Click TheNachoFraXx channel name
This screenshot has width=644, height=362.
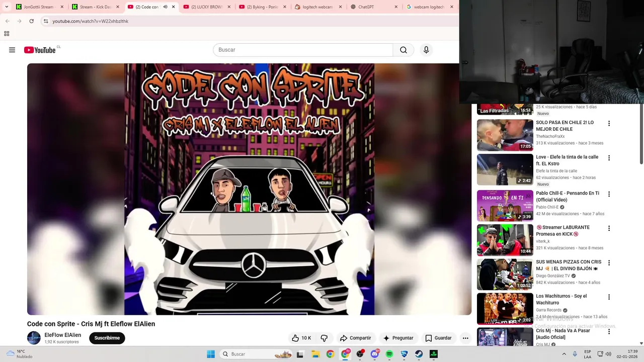[x=550, y=136]
